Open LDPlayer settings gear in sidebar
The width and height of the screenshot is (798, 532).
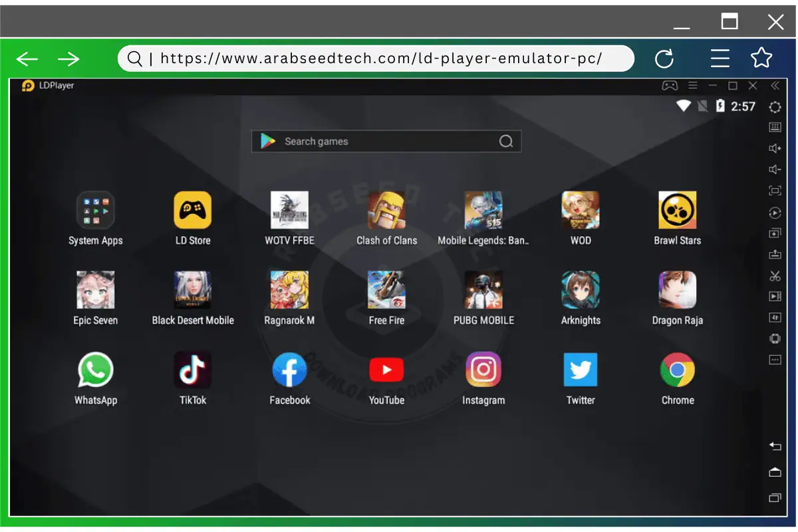click(775, 106)
